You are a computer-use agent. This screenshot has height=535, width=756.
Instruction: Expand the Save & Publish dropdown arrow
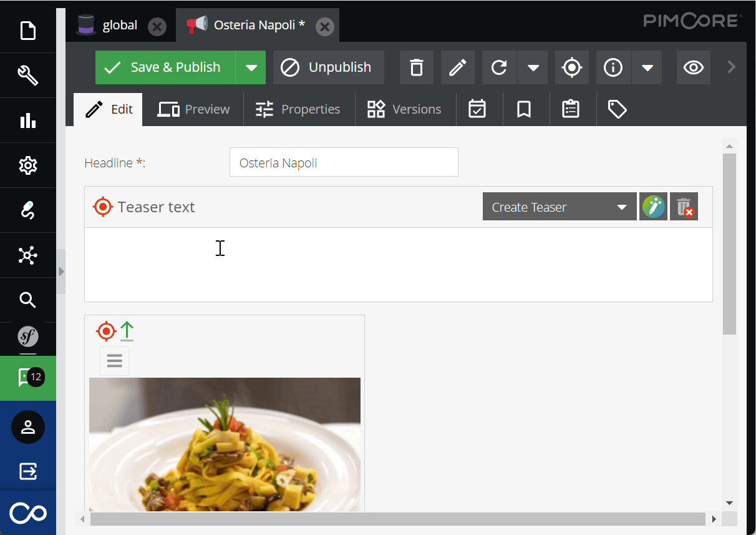click(x=251, y=67)
